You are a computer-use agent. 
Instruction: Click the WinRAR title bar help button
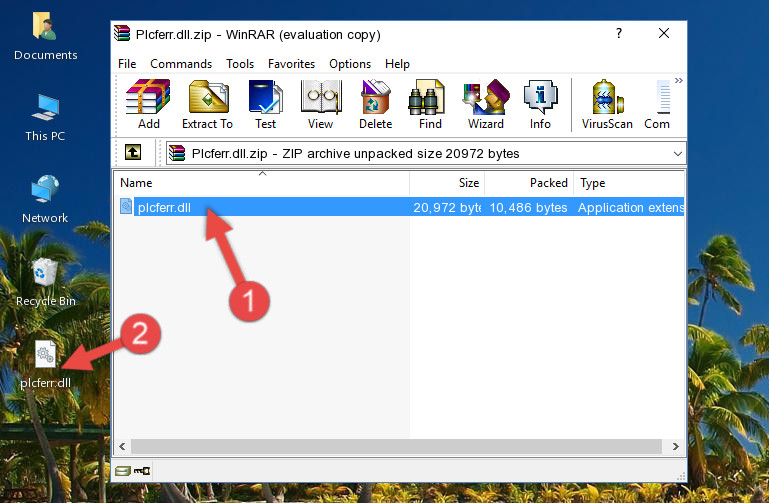[x=619, y=33]
